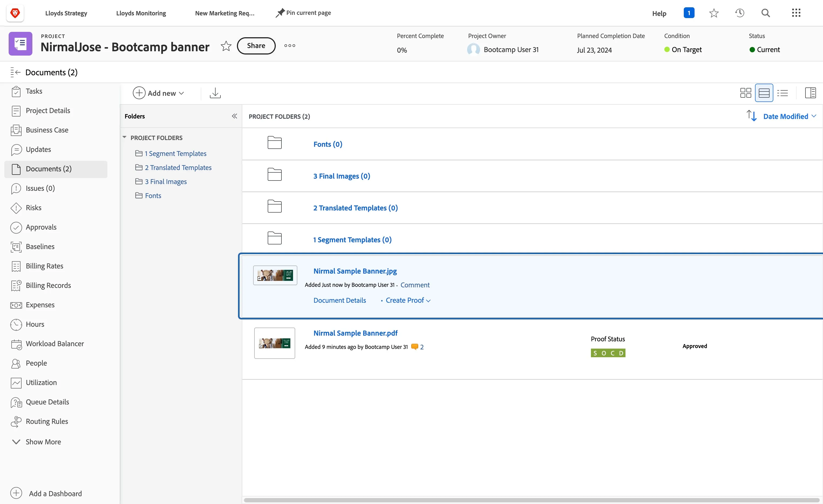Collapse the Folders panel with double chevron

click(x=234, y=116)
